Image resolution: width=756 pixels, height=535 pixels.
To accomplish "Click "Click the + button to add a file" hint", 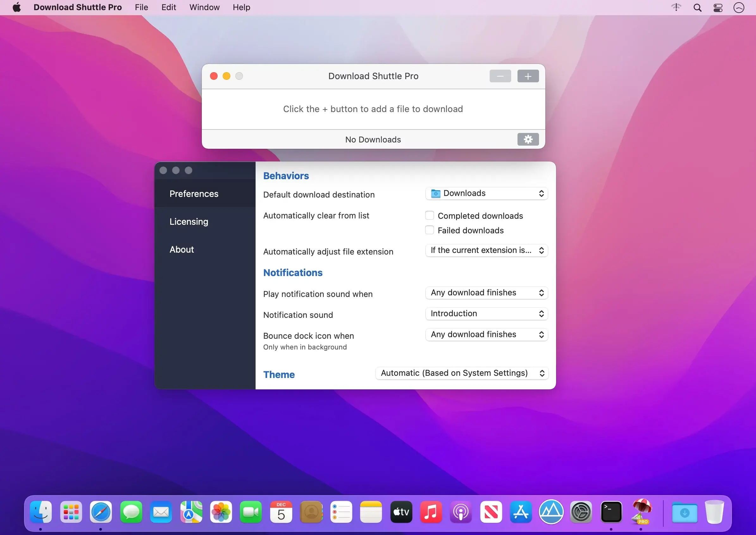I will tap(373, 109).
